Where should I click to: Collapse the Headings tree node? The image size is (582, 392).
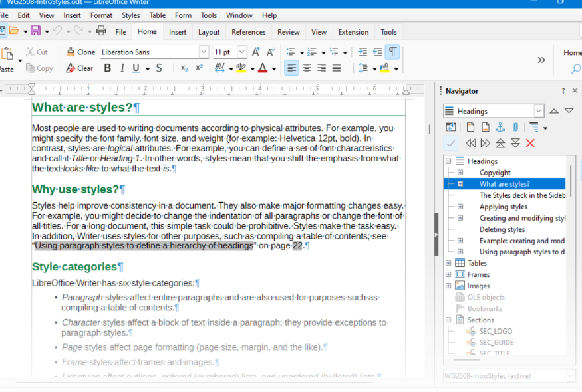[448, 161]
